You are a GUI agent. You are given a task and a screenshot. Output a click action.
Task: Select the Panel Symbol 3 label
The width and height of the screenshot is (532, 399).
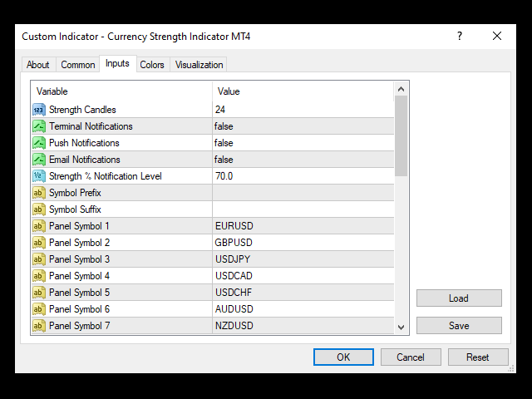pyautogui.click(x=80, y=259)
